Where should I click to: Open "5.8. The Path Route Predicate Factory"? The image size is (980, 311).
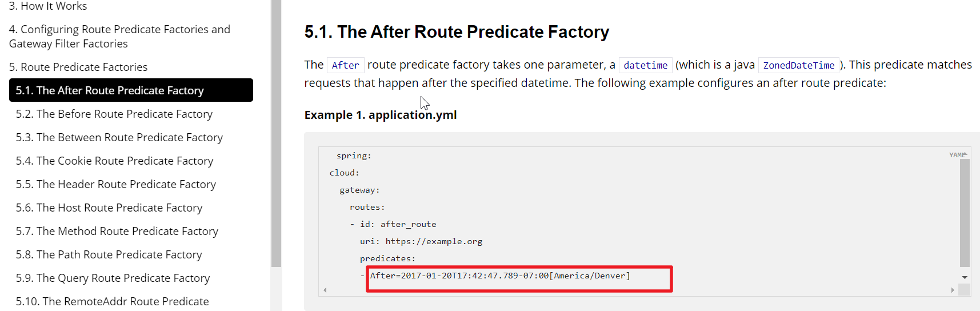point(109,254)
